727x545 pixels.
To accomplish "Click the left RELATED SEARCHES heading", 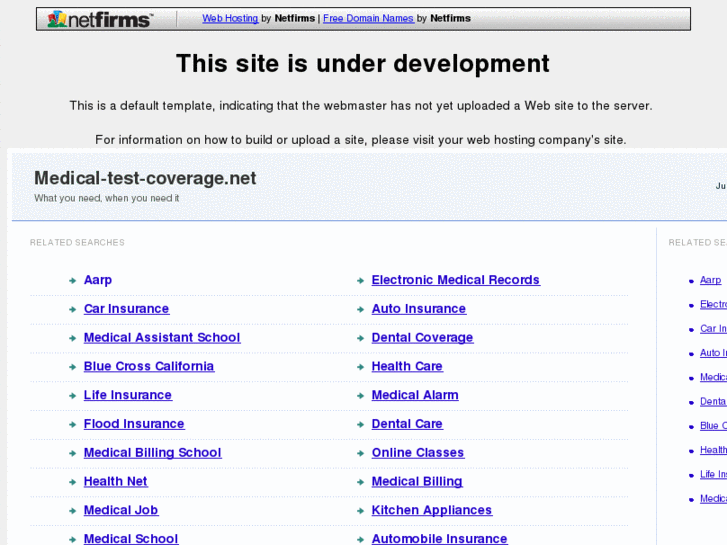I will coord(77,243).
